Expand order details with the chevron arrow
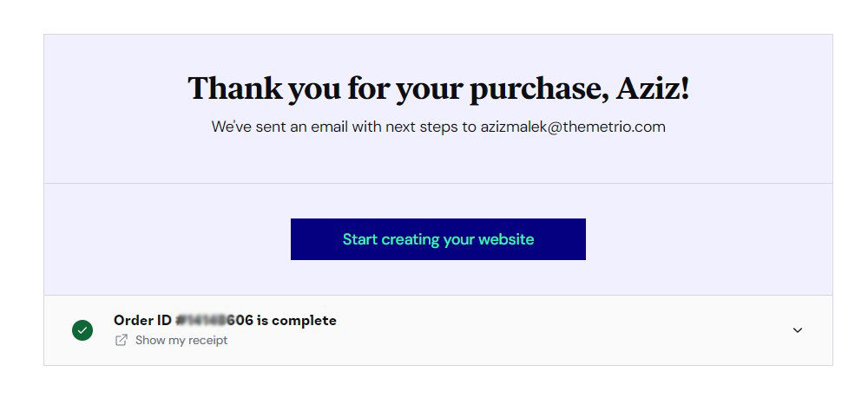The image size is (868, 404). point(797,330)
